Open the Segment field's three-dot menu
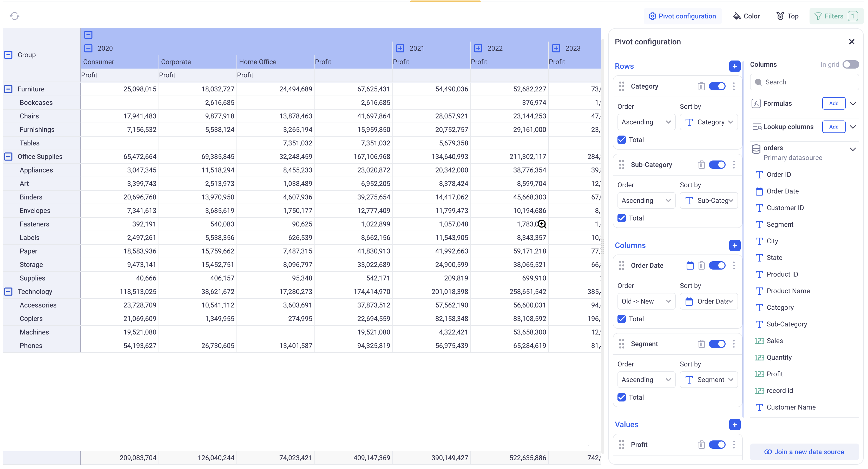 tap(734, 344)
